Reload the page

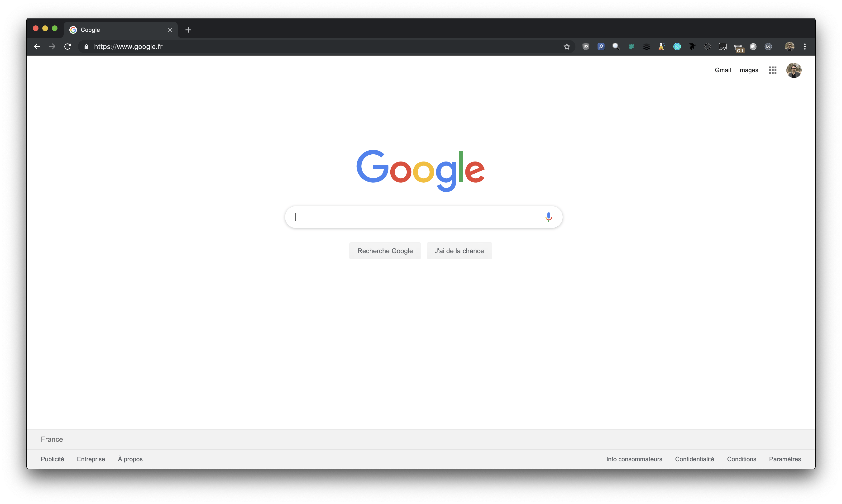(x=67, y=47)
